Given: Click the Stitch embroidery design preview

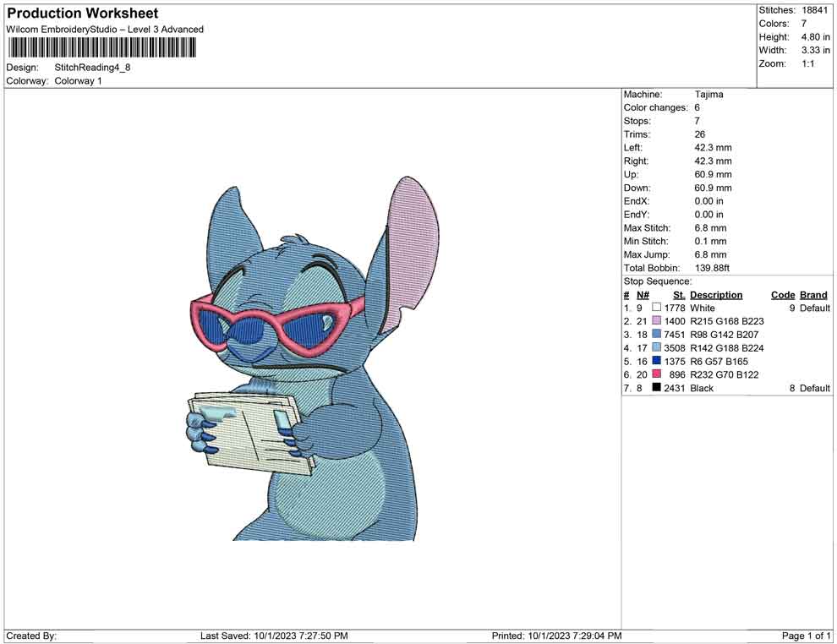Looking at the screenshot, I should click(313, 358).
